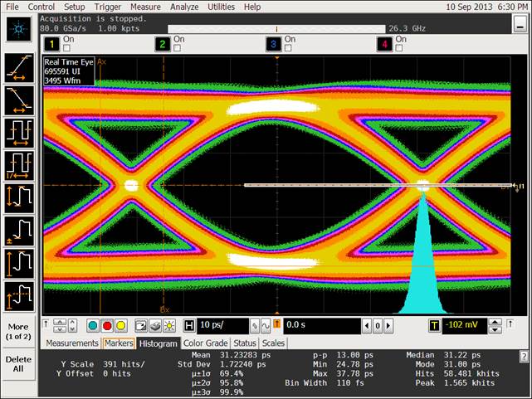Image resolution: width=532 pixels, height=399 pixels.
Task: Click the vertical scale up/down stepper
Action: [x=60, y=326]
